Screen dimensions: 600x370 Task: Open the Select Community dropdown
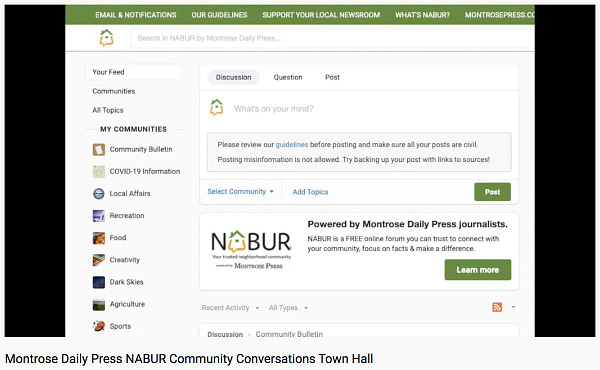[x=240, y=191]
